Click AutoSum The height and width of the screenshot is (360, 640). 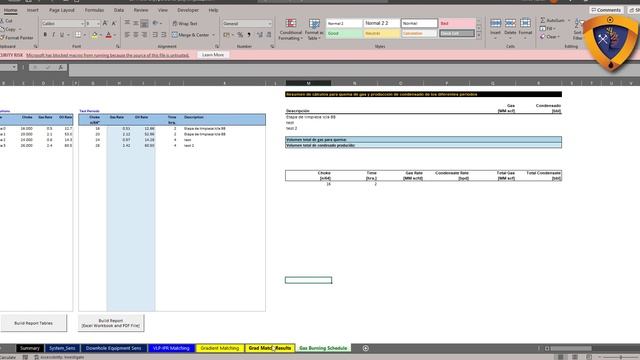553,20
